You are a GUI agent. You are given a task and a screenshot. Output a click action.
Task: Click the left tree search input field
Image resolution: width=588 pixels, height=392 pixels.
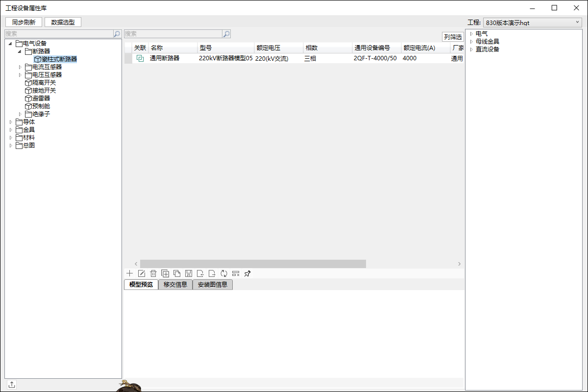59,34
